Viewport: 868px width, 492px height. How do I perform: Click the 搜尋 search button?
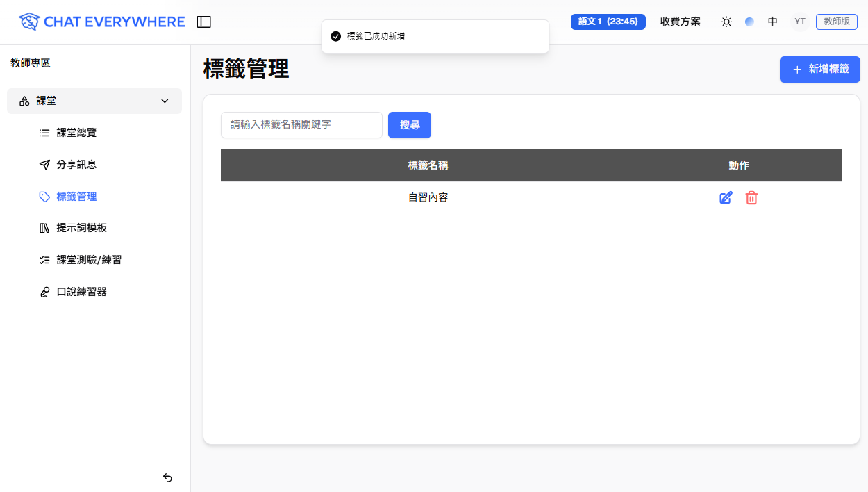(410, 125)
